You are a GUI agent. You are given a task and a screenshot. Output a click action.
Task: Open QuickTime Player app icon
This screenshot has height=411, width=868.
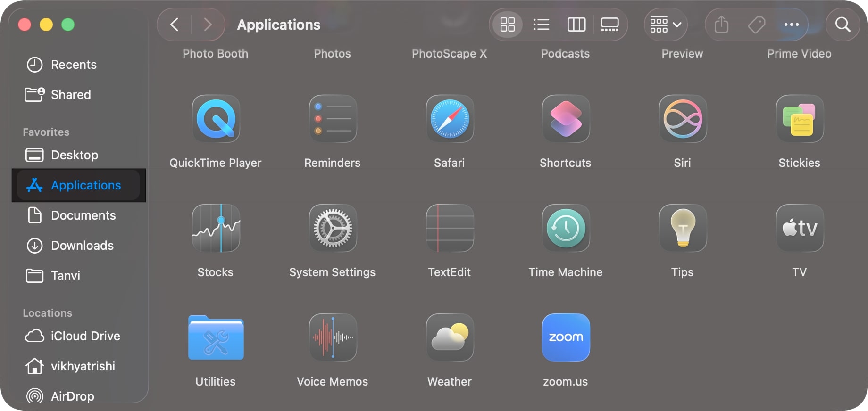[x=216, y=119]
